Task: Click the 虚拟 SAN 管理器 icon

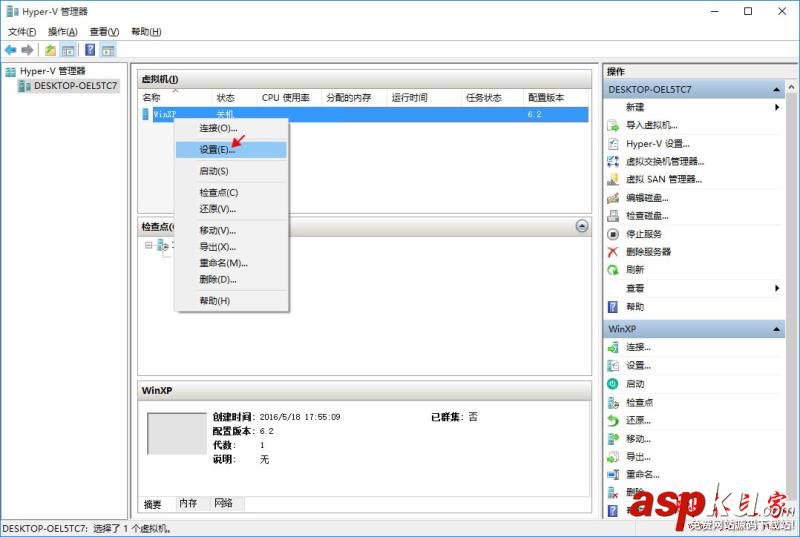Action: point(613,180)
